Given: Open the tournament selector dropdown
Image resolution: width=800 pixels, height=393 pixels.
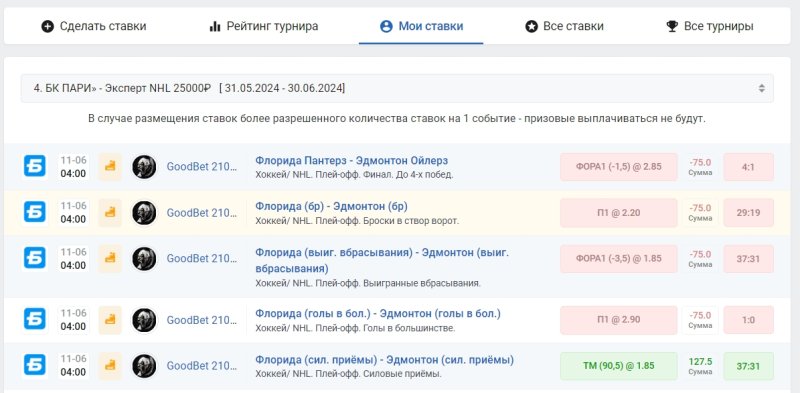Looking at the screenshot, I should pyautogui.click(x=397, y=88).
